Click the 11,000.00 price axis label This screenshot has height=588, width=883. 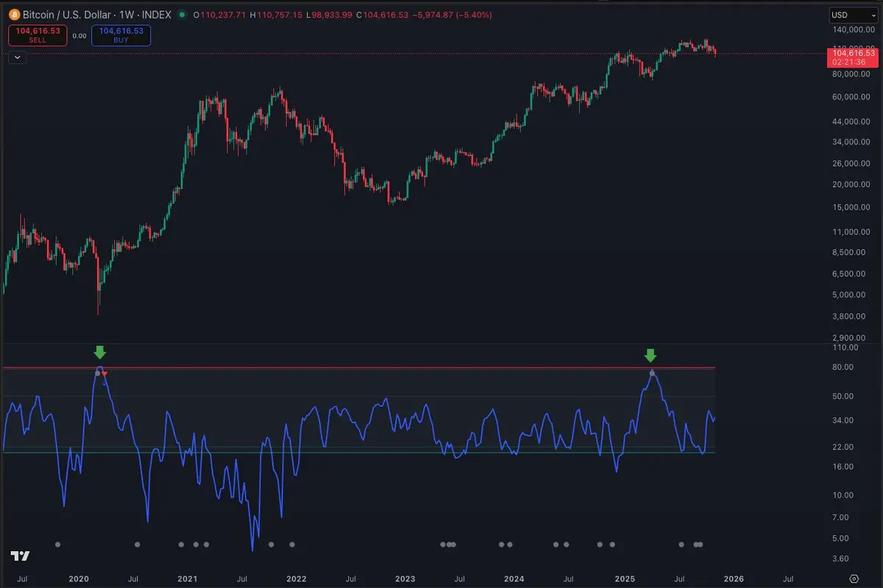click(x=853, y=232)
